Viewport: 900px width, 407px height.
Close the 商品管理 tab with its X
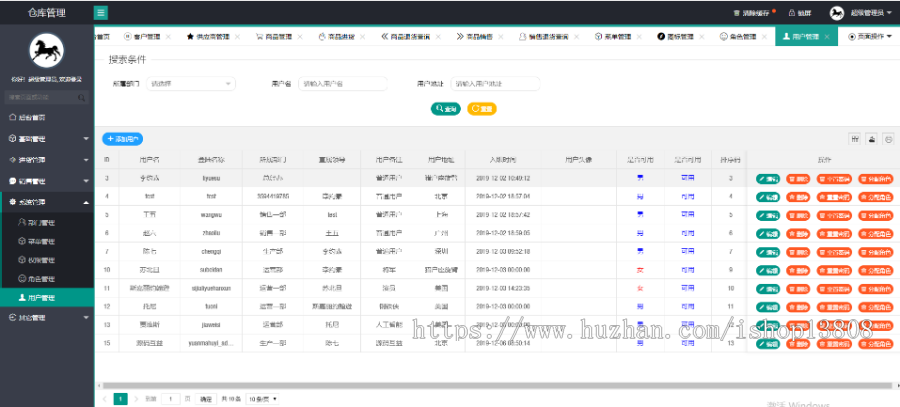pos(300,37)
